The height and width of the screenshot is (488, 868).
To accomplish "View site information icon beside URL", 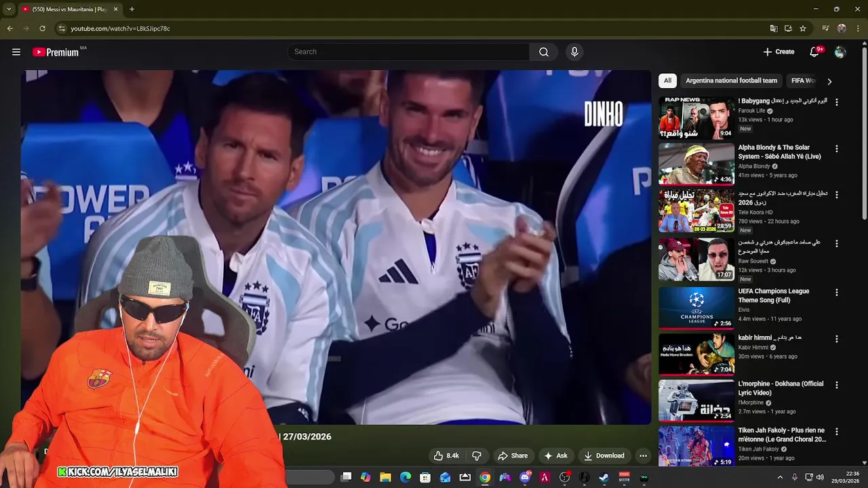I will pyautogui.click(x=62, y=28).
